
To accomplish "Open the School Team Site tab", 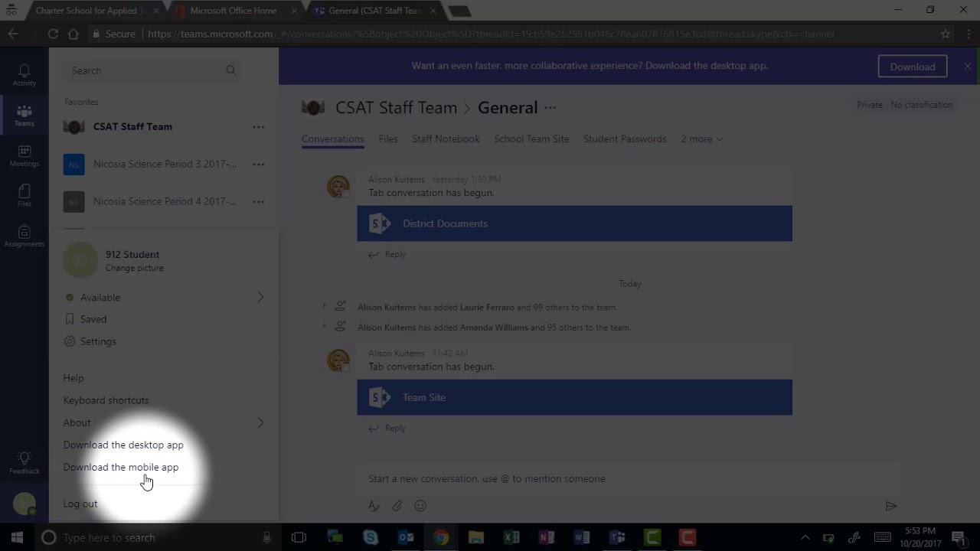I will coord(531,139).
